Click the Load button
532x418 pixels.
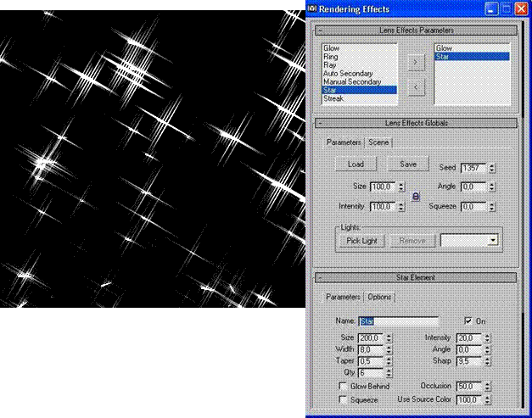[x=356, y=164]
